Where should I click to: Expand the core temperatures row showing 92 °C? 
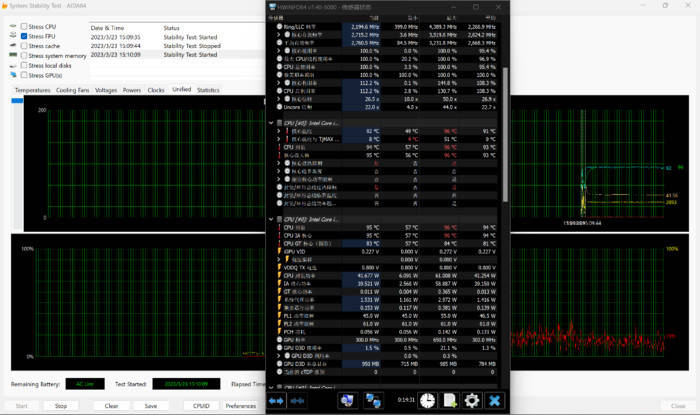click(x=279, y=131)
